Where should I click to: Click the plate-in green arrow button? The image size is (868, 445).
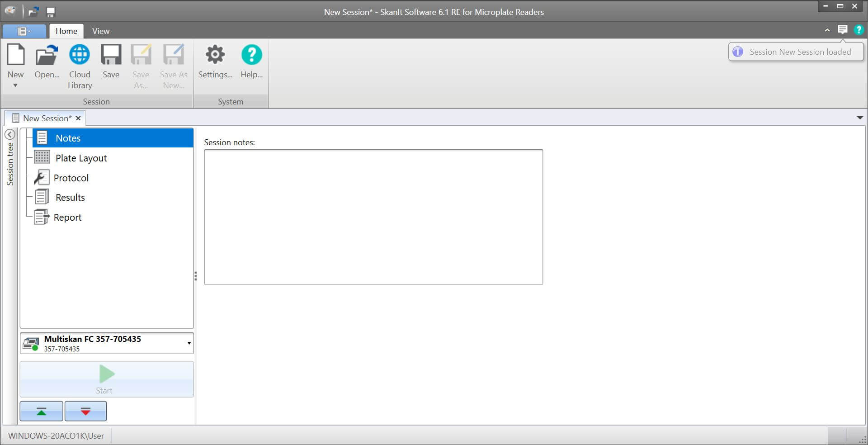[x=41, y=411]
